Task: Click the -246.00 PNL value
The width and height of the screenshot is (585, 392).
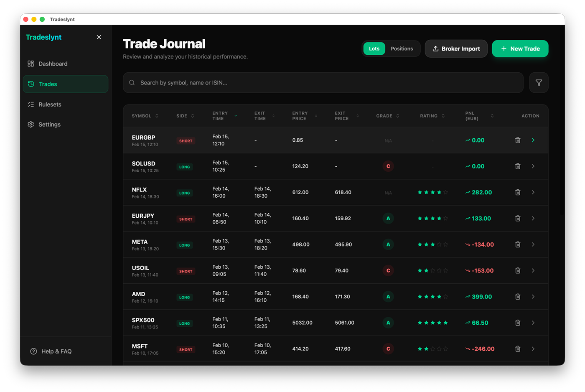Action: (483, 349)
